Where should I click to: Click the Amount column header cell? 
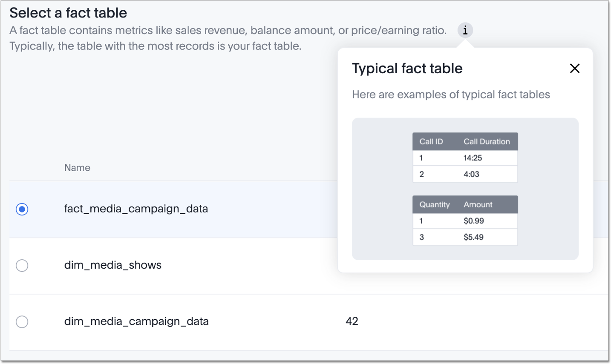478,204
